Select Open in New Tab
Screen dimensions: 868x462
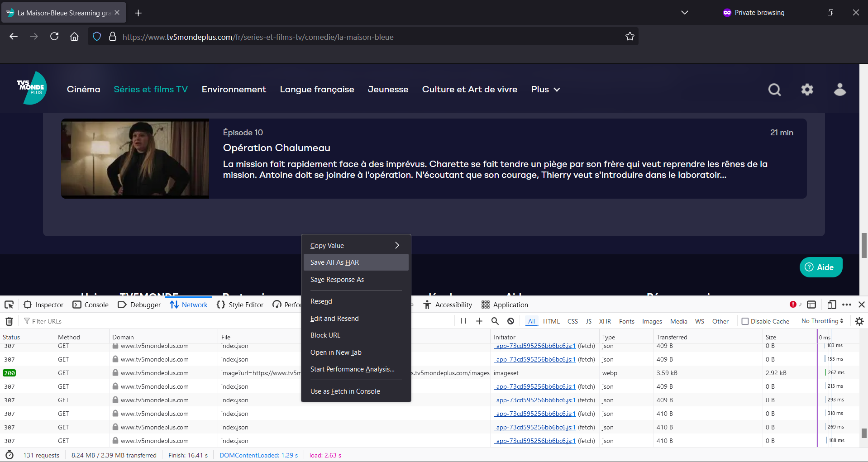(x=356, y=352)
